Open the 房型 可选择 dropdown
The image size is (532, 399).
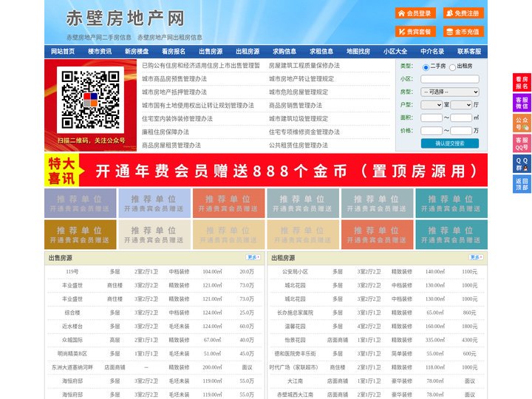coord(450,92)
